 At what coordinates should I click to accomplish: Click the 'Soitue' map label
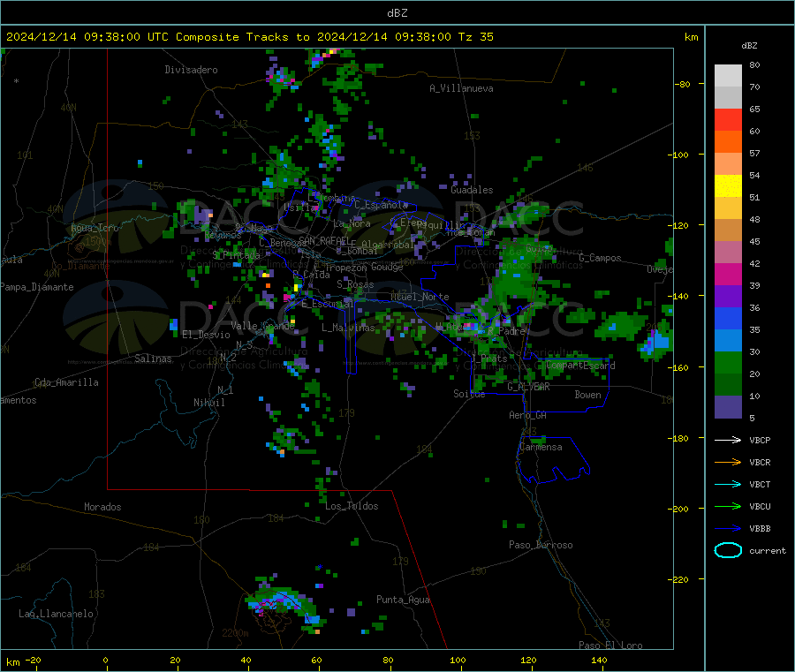pos(469,394)
